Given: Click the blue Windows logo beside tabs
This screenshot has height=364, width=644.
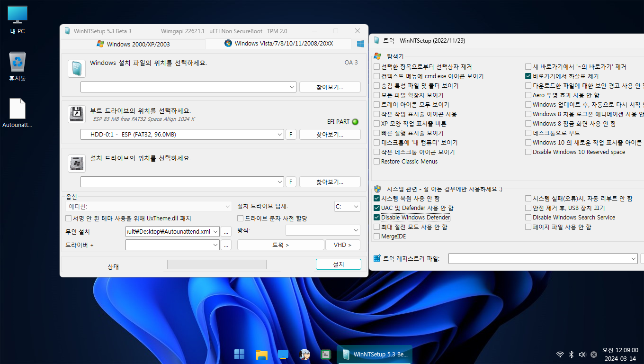Looking at the screenshot, I should point(360,44).
